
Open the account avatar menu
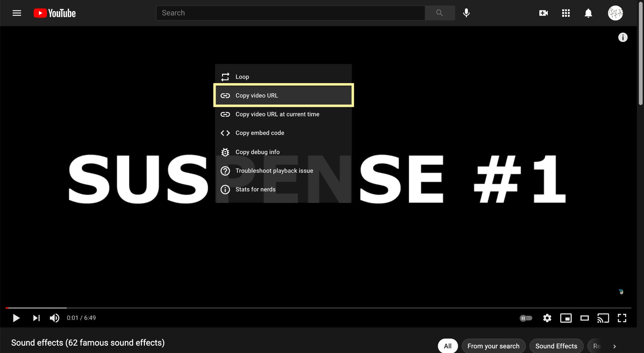point(615,13)
